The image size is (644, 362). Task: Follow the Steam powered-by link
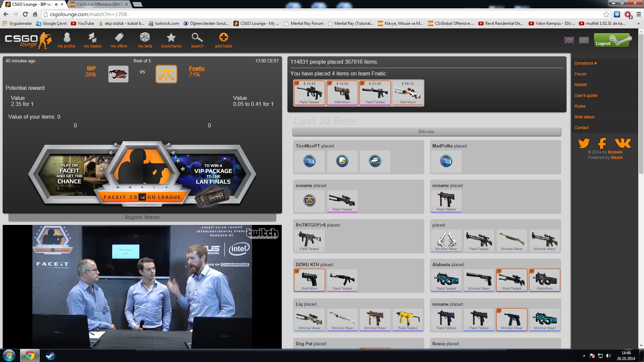[616, 158]
